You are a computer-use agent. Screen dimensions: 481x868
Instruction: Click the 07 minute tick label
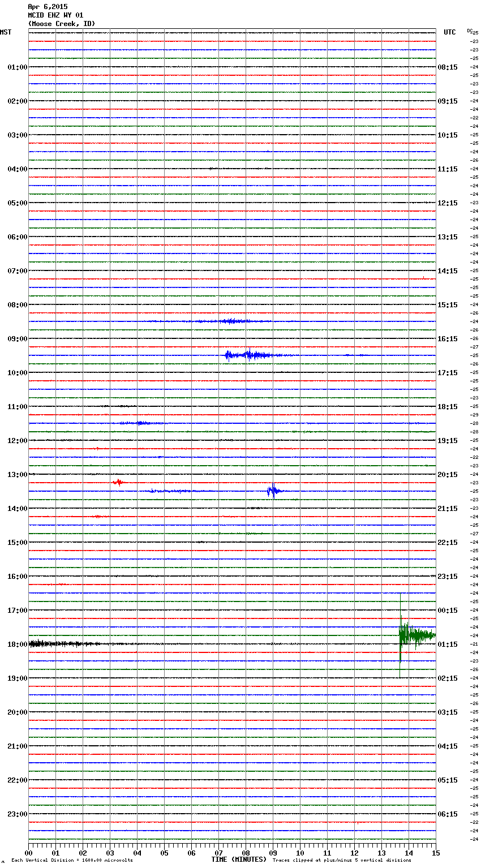coord(219,853)
